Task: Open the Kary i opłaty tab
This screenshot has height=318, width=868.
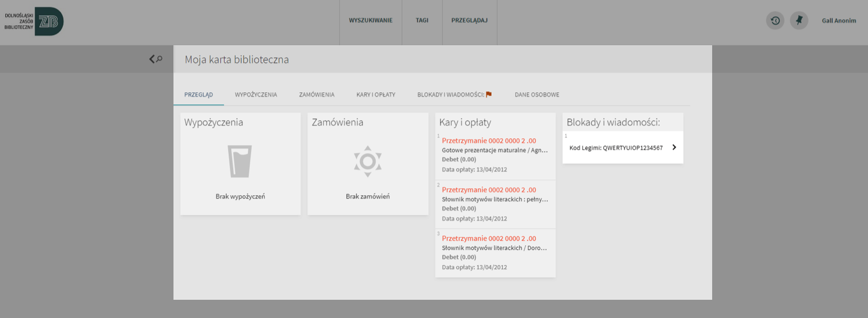Action: point(376,95)
